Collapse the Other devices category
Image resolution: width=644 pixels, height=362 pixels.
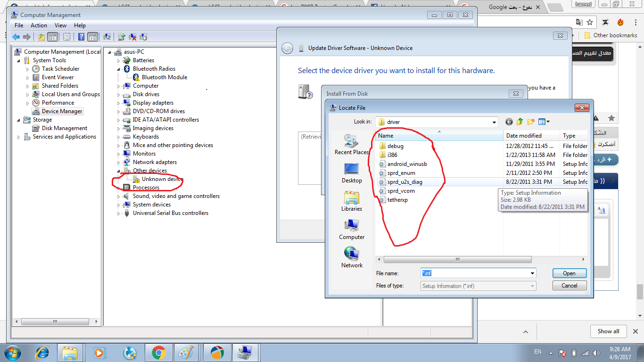pyautogui.click(x=119, y=171)
